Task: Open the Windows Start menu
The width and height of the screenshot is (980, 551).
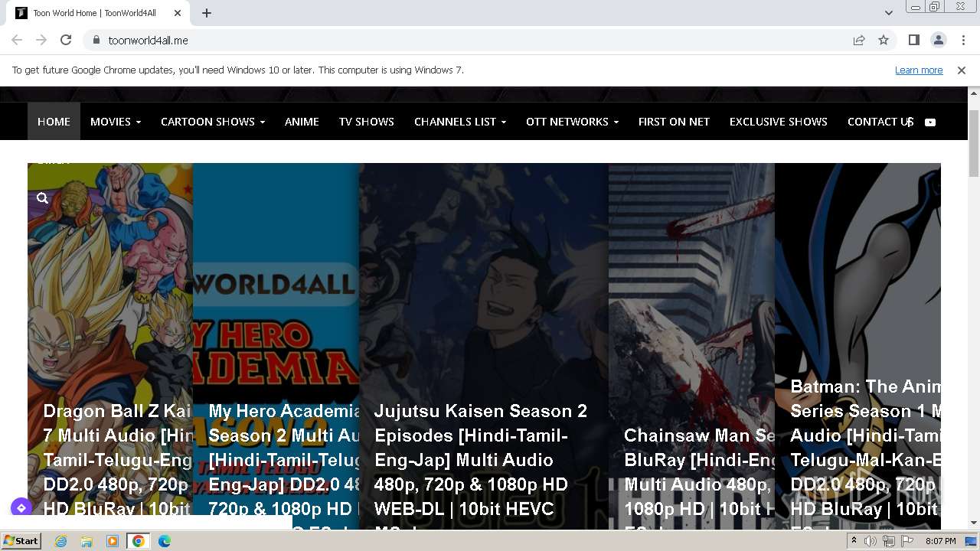Action: click(x=21, y=541)
